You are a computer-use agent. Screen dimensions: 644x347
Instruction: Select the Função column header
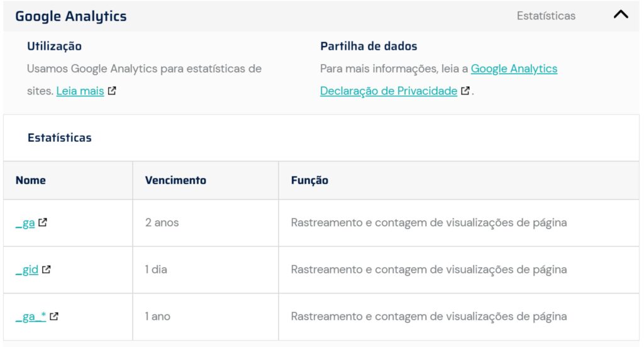(x=309, y=180)
